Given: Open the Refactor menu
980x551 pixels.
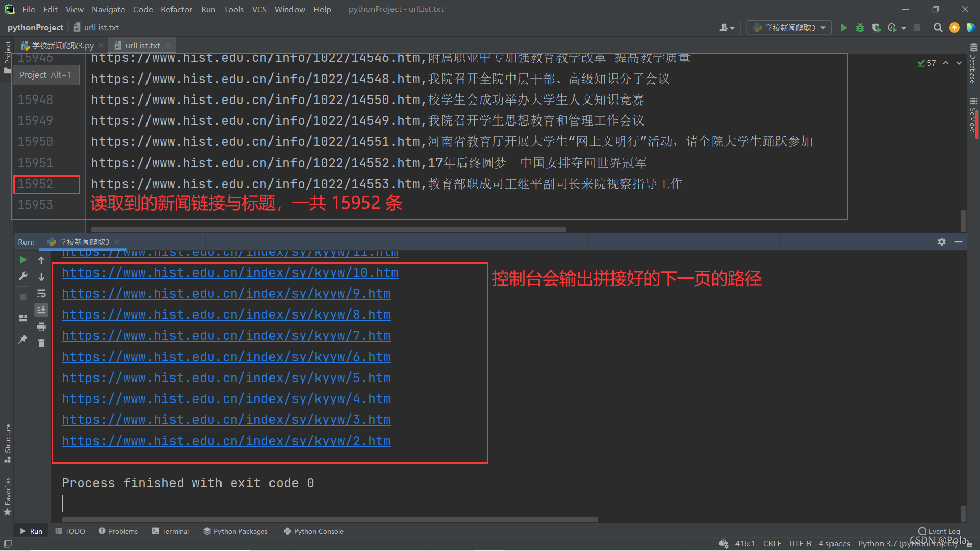Looking at the screenshot, I should (x=176, y=9).
